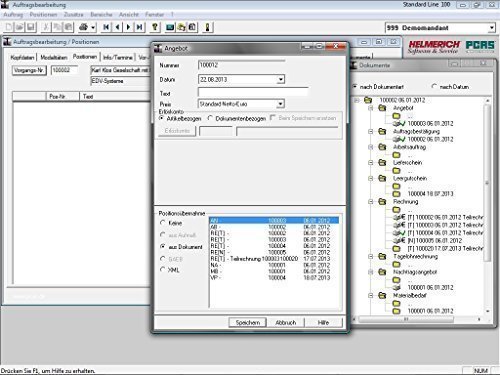Screen dimensions: 500x375
Task: Open the Ansicht menu
Action: click(129, 15)
